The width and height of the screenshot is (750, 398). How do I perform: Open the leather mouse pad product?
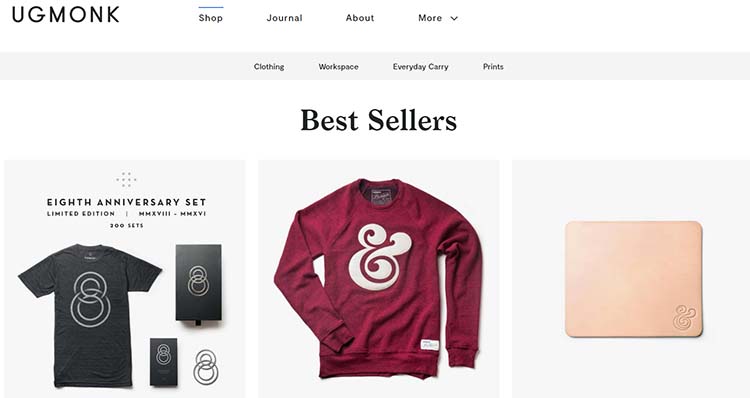(631, 279)
